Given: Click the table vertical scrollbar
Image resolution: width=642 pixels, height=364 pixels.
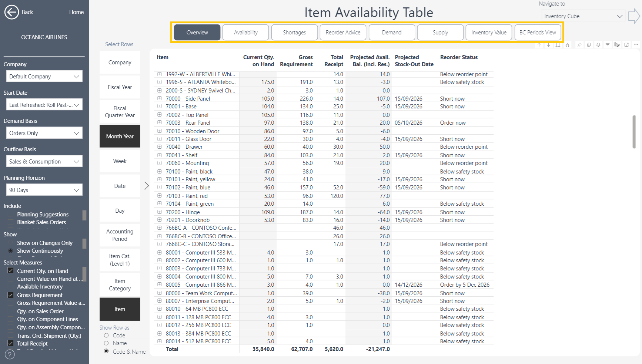Looking at the screenshot, I should click(x=634, y=132).
